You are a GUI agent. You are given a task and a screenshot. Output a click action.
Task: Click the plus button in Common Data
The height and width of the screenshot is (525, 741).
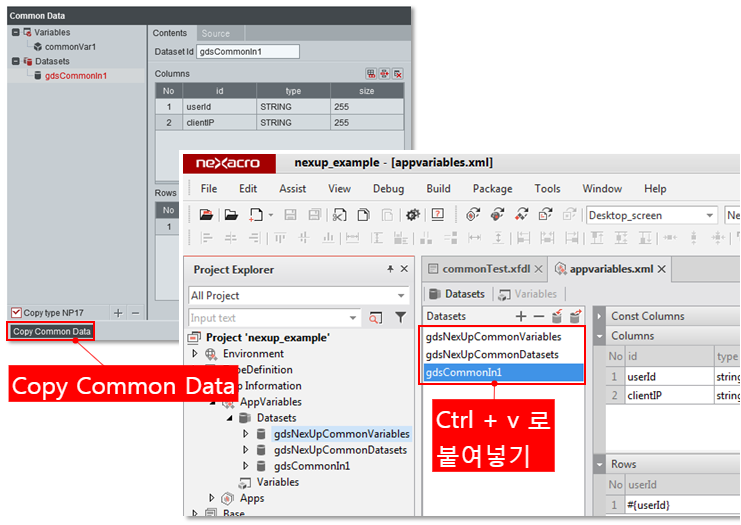click(118, 313)
